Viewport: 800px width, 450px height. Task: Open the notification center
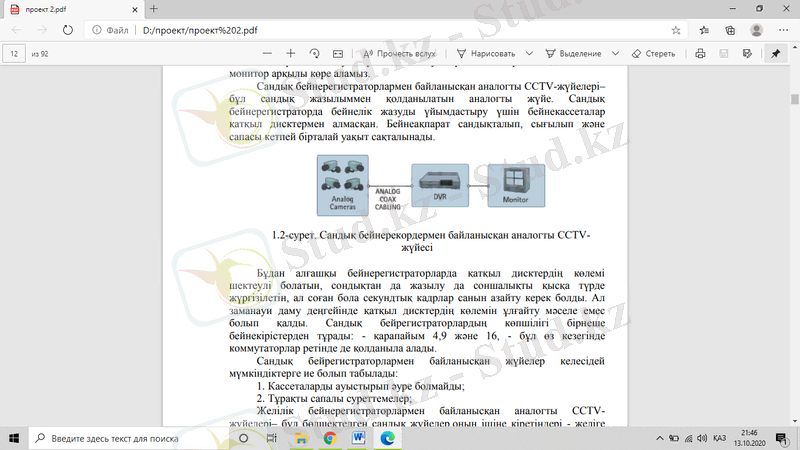click(x=781, y=438)
